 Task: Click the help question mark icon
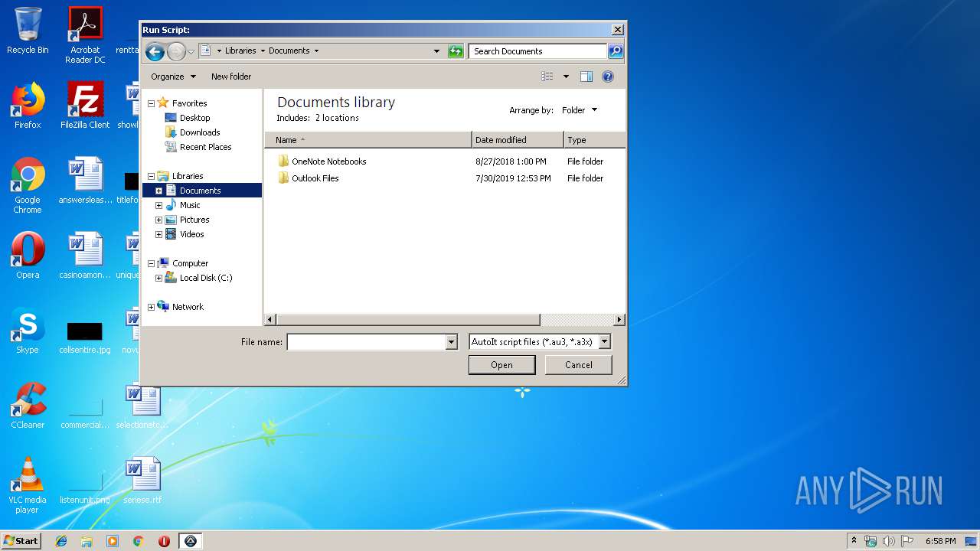click(x=608, y=77)
